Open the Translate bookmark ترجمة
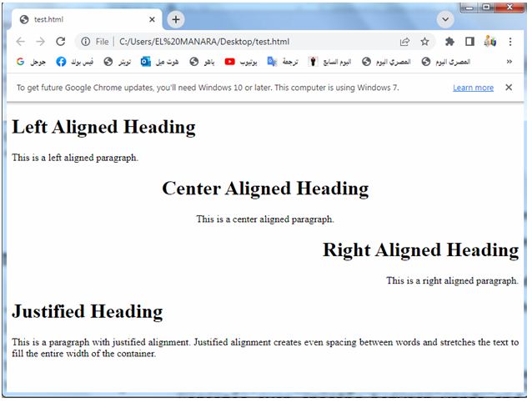This screenshot has width=532, height=403. pyautogui.click(x=283, y=62)
